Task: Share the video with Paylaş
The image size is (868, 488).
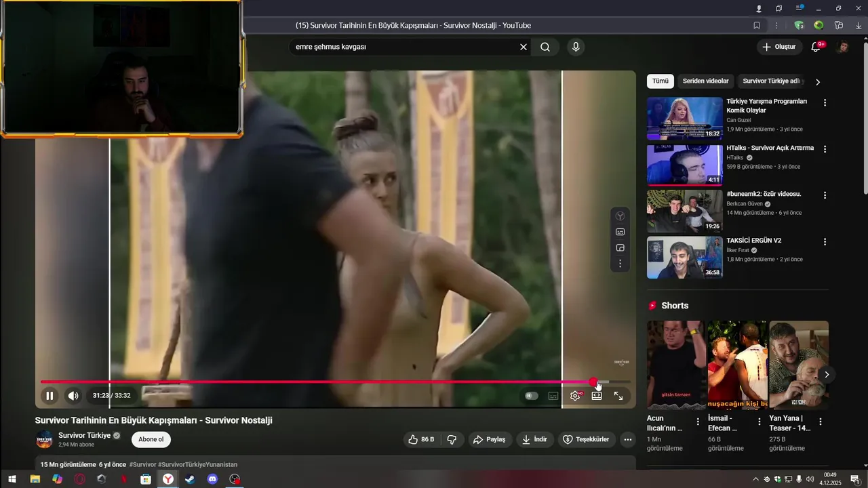Action: pyautogui.click(x=489, y=439)
